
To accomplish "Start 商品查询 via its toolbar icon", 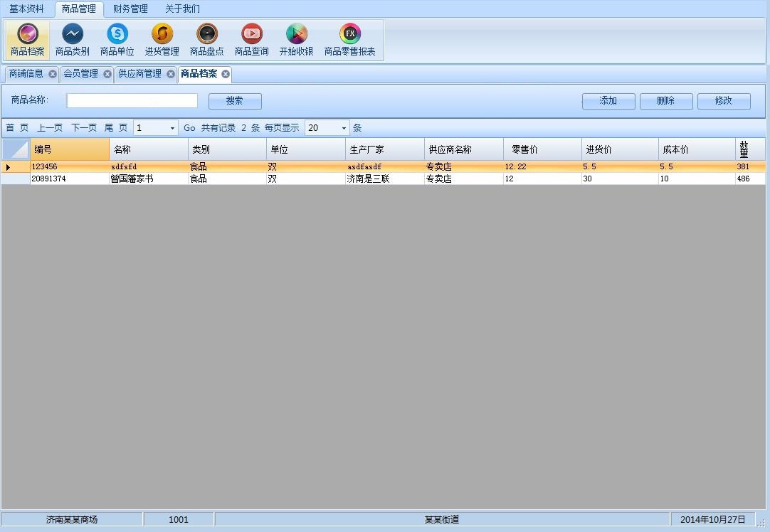I will (x=251, y=39).
